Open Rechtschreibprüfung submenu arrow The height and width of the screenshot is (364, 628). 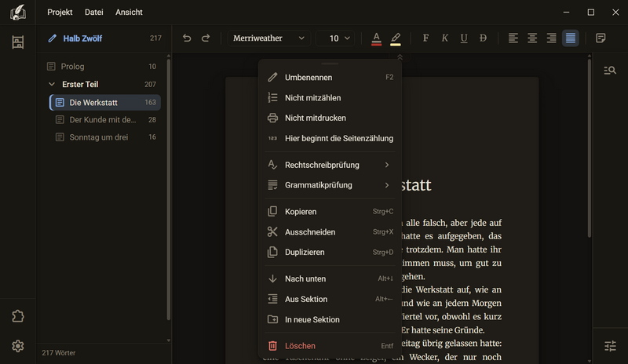(x=387, y=165)
